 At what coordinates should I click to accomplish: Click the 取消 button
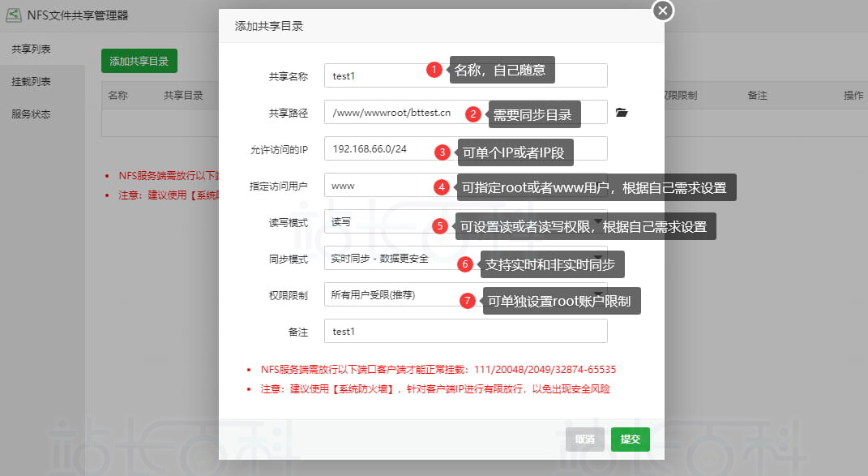[584, 440]
